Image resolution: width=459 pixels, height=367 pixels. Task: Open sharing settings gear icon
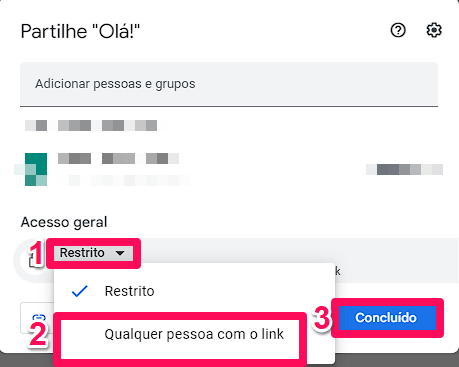pyautogui.click(x=434, y=30)
